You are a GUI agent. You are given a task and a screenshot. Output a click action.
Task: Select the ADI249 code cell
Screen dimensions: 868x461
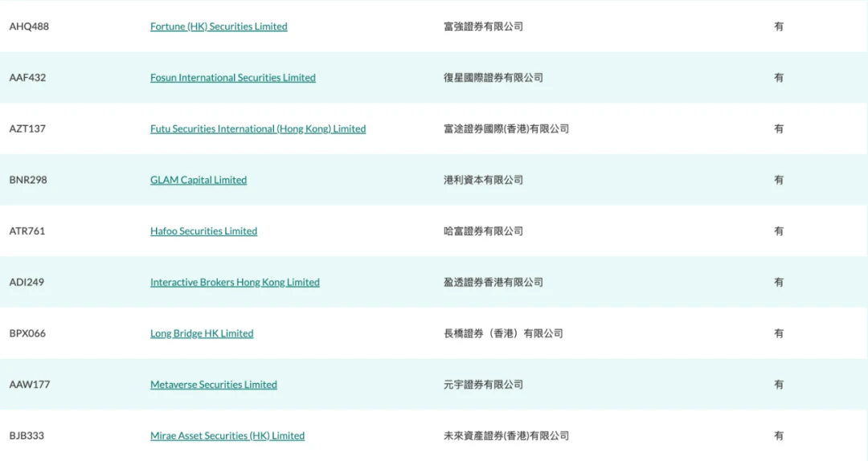pyautogui.click(x=27, y=283)
